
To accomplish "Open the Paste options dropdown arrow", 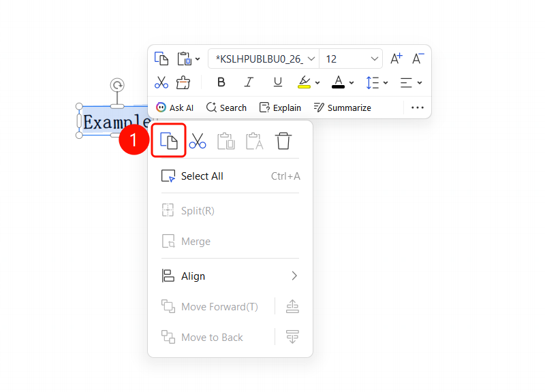I will tap(198, 59).
